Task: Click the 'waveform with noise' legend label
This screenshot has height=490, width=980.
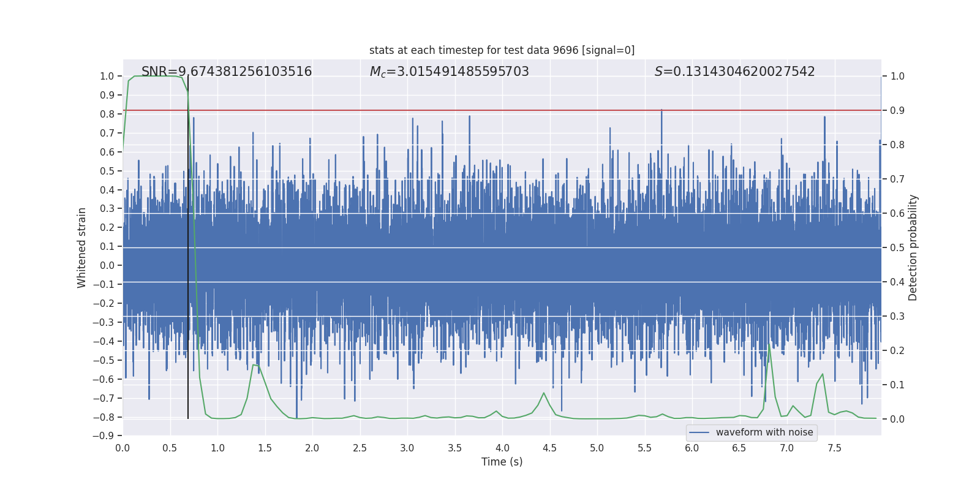Action: [x=764, y=432]
